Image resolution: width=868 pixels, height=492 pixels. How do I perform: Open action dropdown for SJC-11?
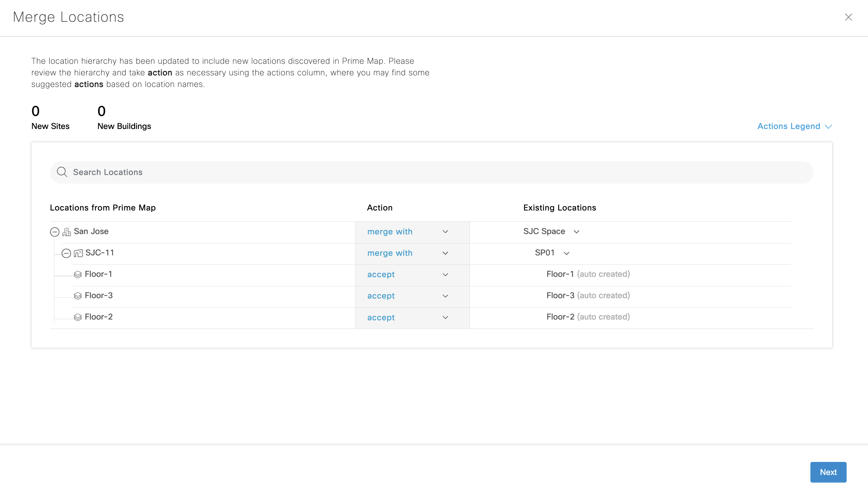click(x=445, y=253)
